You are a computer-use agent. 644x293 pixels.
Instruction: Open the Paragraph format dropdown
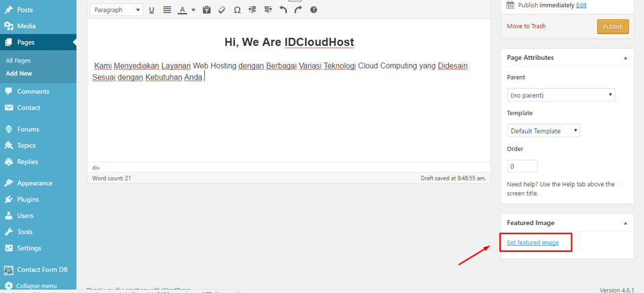tap(116, 10)
